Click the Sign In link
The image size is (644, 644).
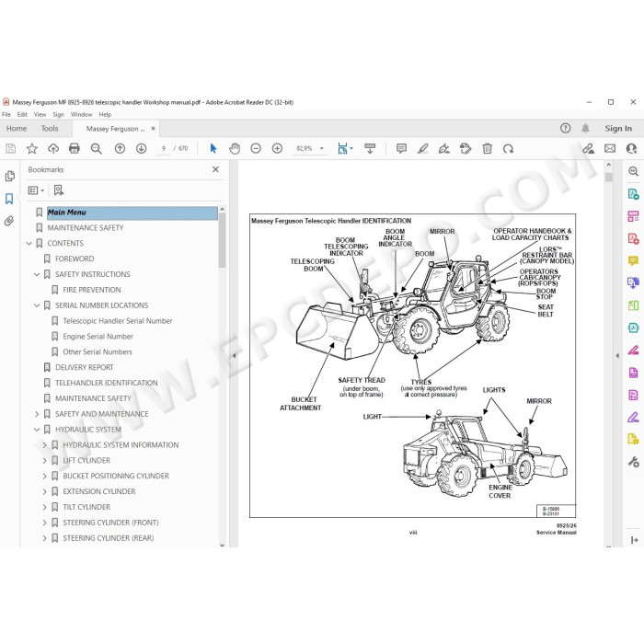618,129
